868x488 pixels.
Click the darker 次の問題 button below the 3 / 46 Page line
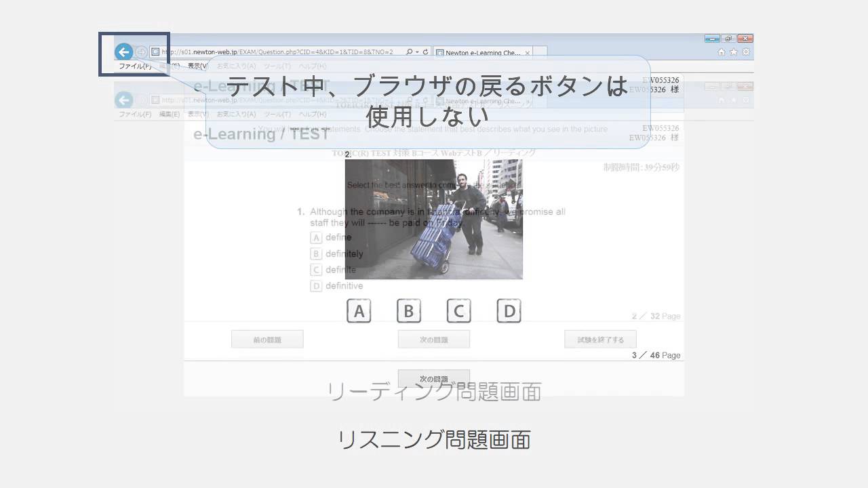[x=434, y=378]
